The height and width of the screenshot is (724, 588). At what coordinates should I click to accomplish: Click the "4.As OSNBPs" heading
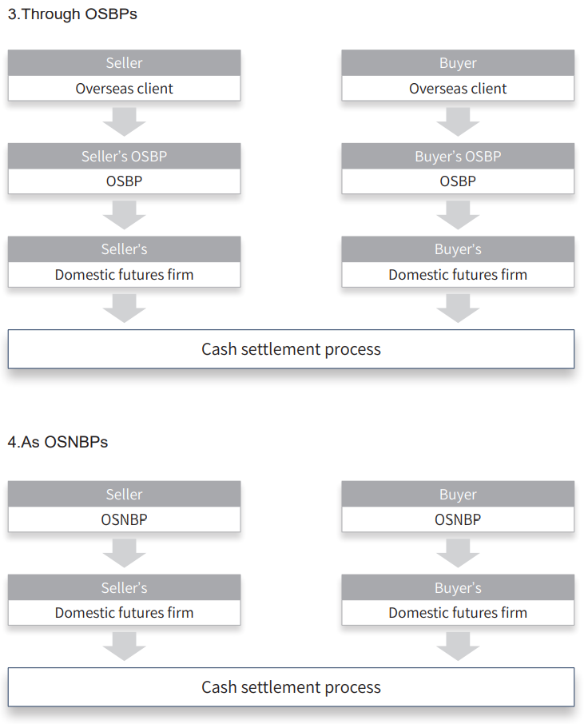point(58,442)
